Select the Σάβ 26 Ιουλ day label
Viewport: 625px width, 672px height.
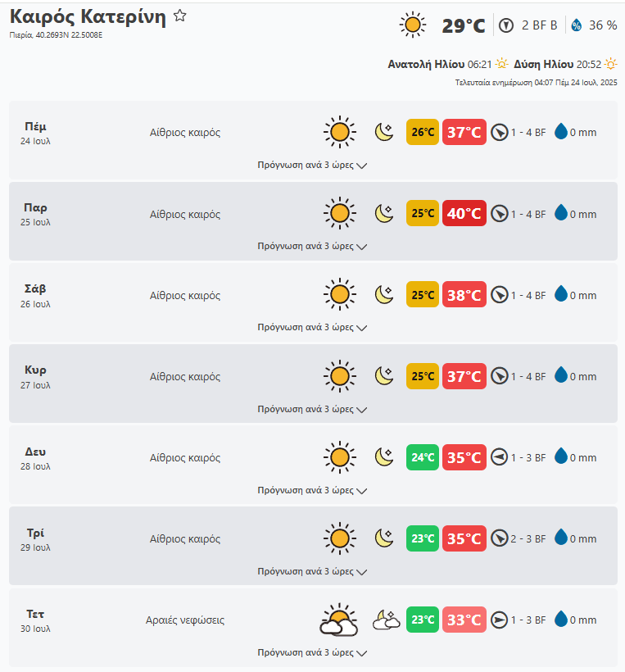(x=36, y=295)
